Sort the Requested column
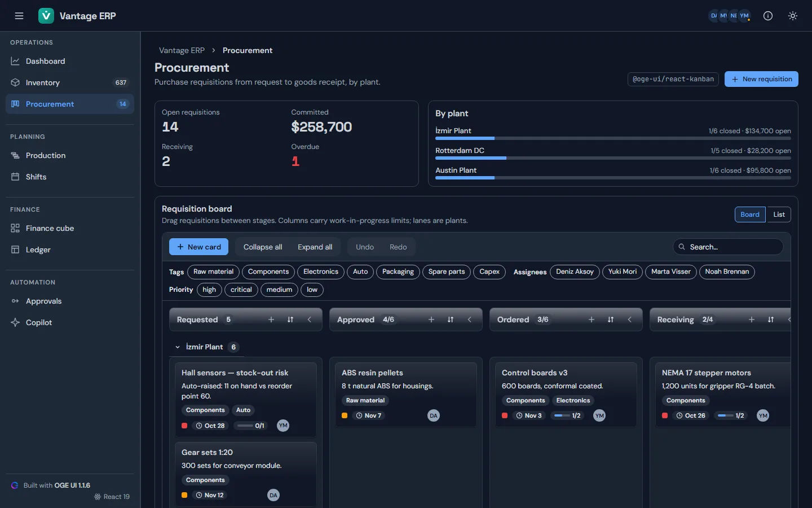Screen dimensions: 812x508 click(290, 319)
